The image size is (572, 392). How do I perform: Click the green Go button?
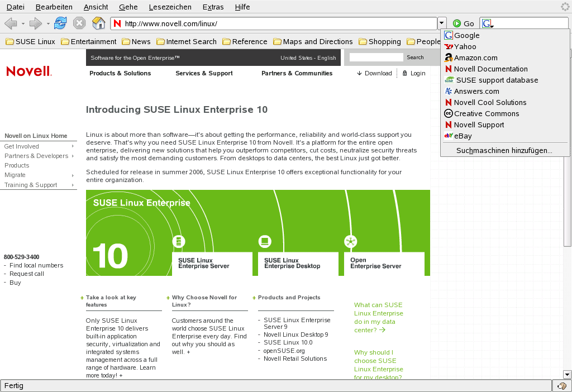point(463,23)
